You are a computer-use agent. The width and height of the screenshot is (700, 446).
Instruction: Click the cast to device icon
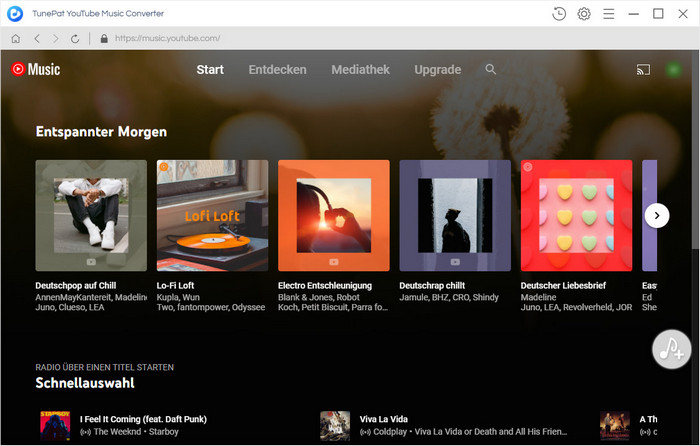tap(643, 70)
